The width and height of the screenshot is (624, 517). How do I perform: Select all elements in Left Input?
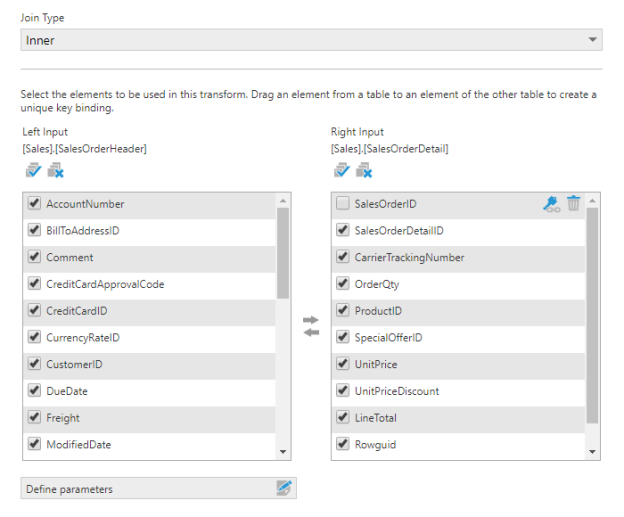coord(31,171)
